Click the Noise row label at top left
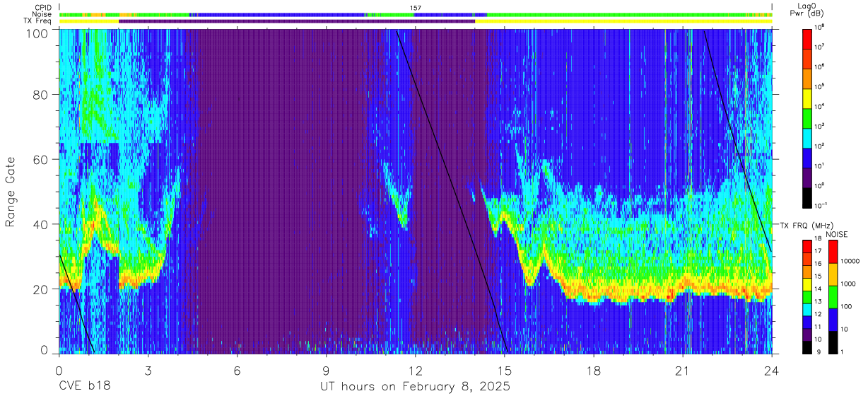Image resolution: width=868 pixels, height=401 pixels. pos(42,14)
